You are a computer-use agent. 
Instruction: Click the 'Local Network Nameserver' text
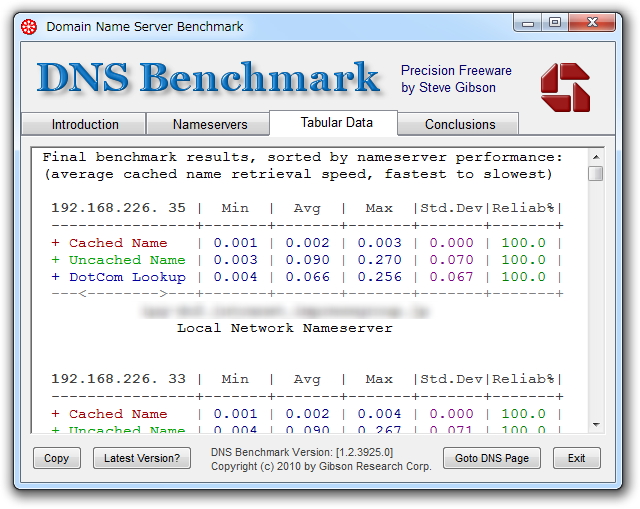coord(284,328)
